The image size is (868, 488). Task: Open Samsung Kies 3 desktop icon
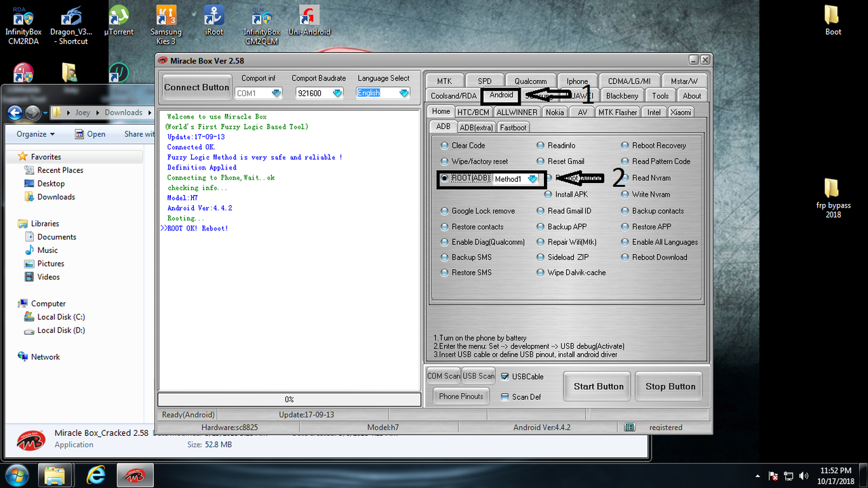(x=166, y=26)
